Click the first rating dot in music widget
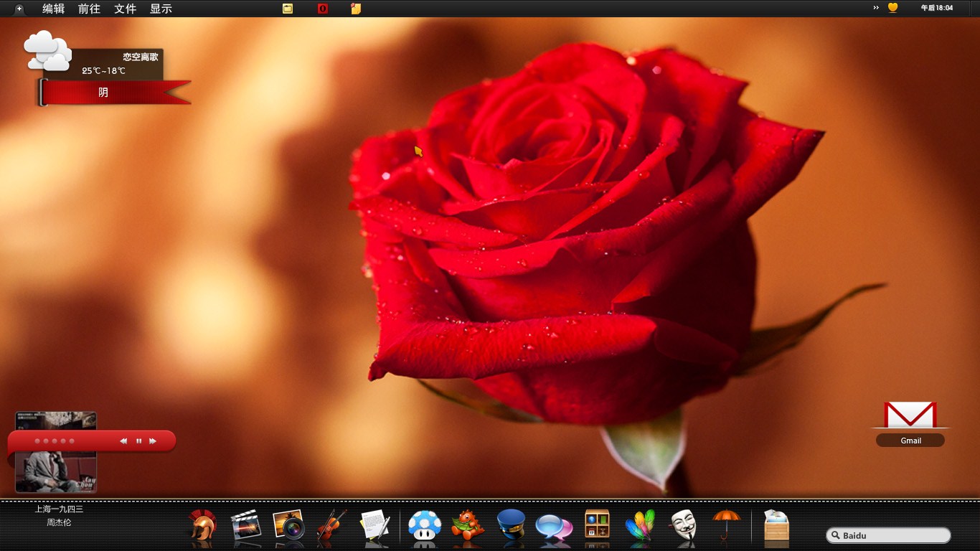Screen dimensions: 980x551 point(37,441)
